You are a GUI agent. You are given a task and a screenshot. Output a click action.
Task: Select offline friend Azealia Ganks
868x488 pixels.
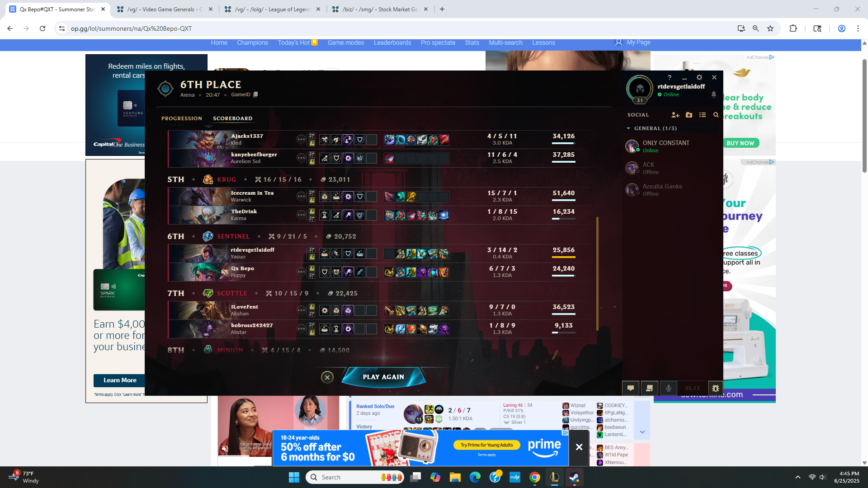(x=671, y=189)
